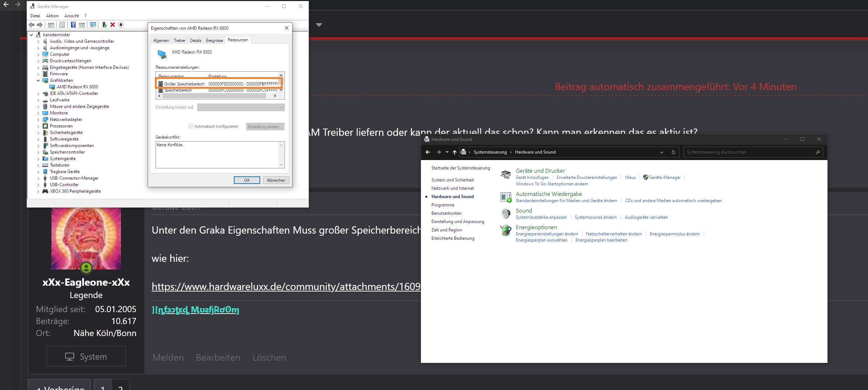This screenshot has height=390, width=868.
Task: Expand the Tastaturen category
Action: [38, 165]
